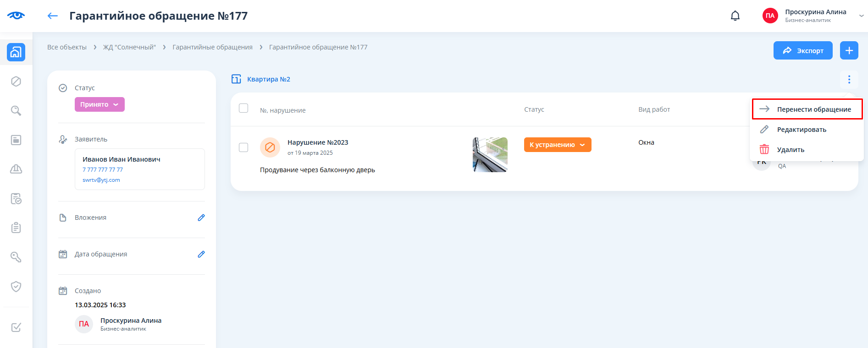Screen dimensions: 868x348
Task: Toggle the select-all checkbox in the table header
Action: [x=243, y=108]
